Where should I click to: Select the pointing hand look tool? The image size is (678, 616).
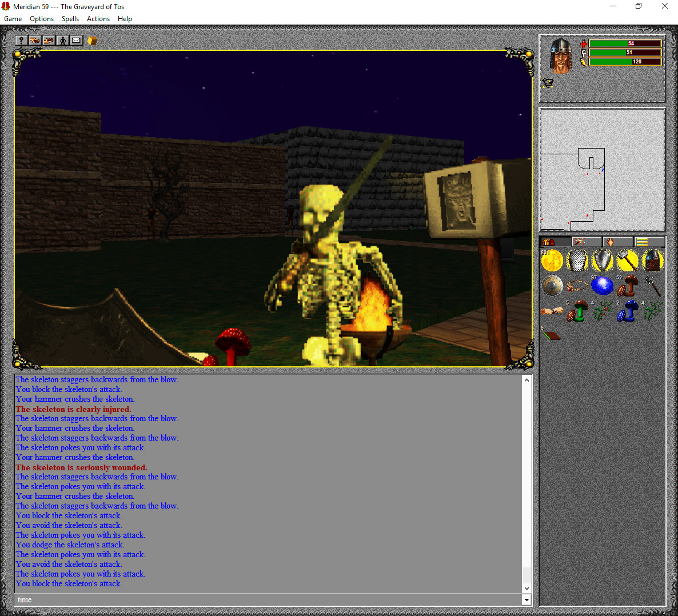pyautogui.click(x=35, y=40)
